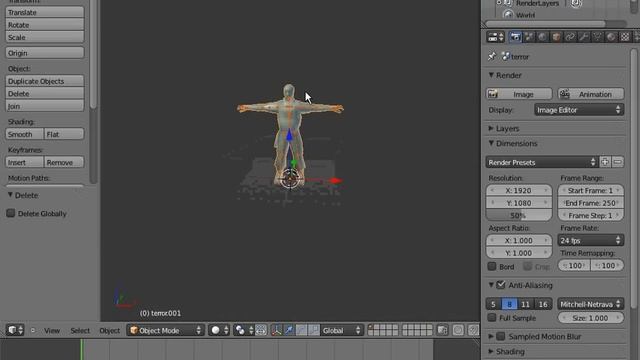
Task: Click the lock camera to layers icon
Action: click(x=442, y=330)
